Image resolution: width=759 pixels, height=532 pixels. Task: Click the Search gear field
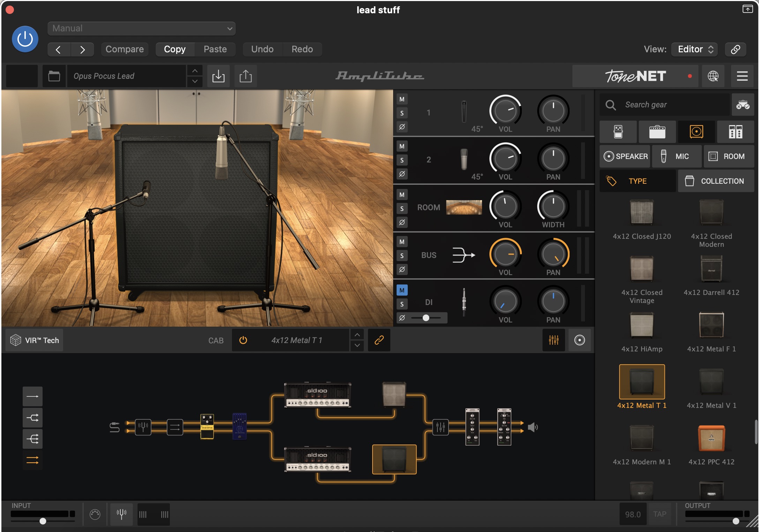(664, 105)
